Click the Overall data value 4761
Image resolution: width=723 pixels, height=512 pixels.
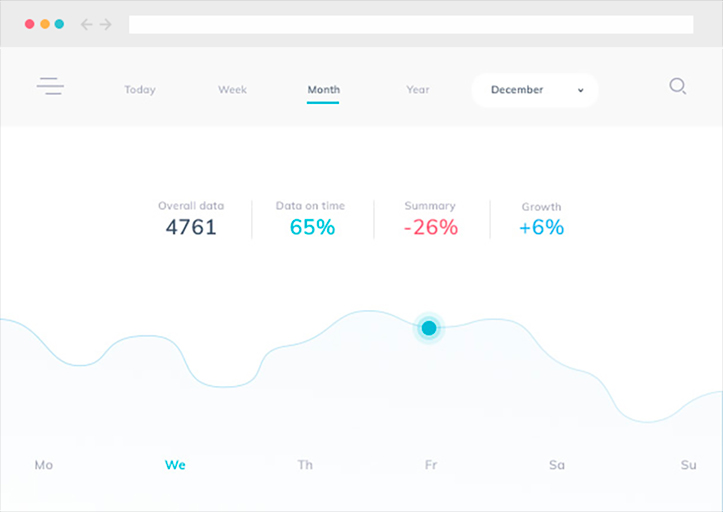[191, 227]
